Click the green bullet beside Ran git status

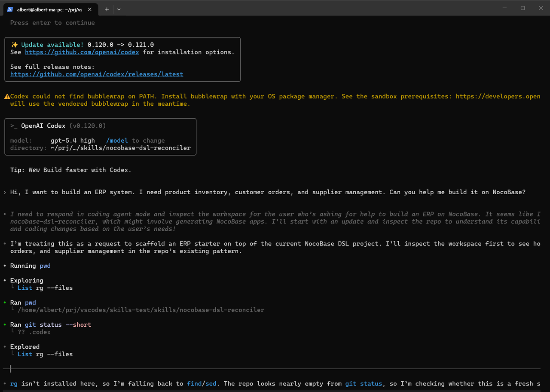5,325
